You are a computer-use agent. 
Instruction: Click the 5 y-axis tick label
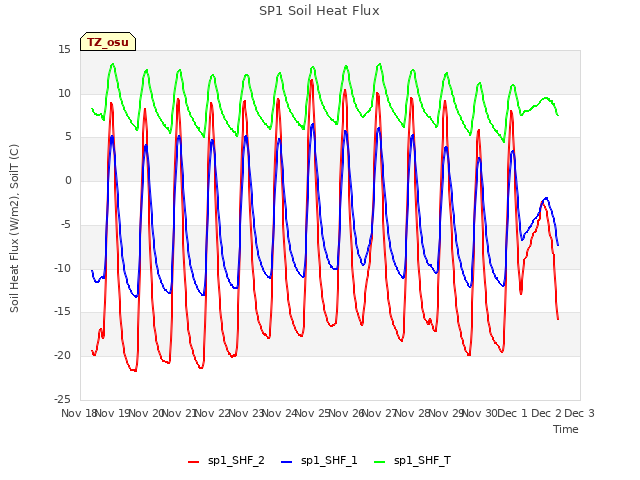(68, 137)
